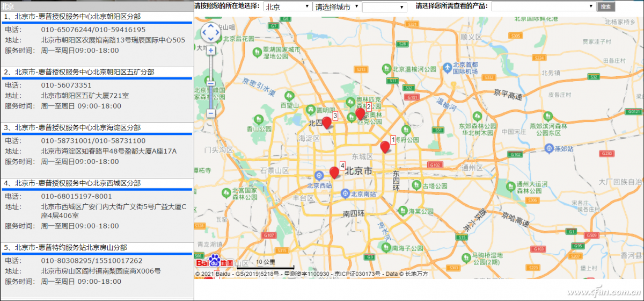Click the 北京温榆河公园 icon
Screen dimensions: 644x301
click(386, 69)
